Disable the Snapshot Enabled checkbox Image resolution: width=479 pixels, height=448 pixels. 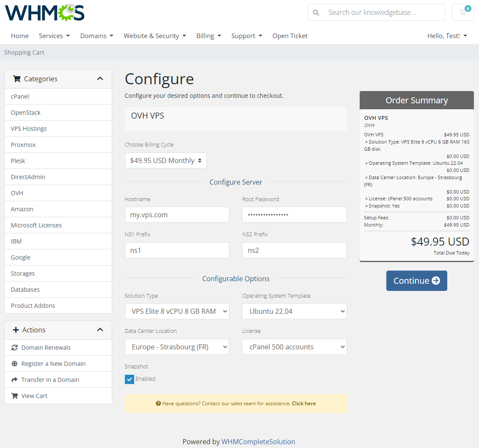(x=129, y=379)
